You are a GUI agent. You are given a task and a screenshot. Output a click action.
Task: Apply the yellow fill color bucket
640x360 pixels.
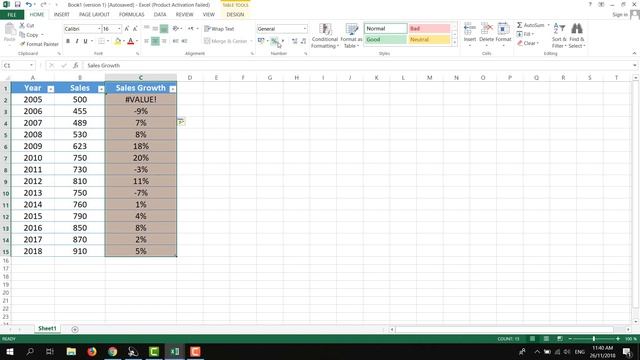pyautogui.click(x=118, y=41)
